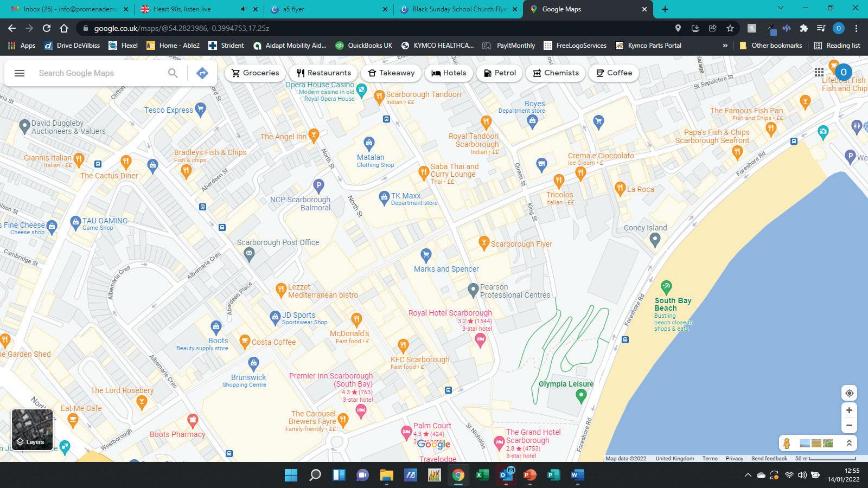Screen dimensions: 868x488
Task: Select the Angel Inn bar pin
Action: pyautogui.click(x=314, y=136)
